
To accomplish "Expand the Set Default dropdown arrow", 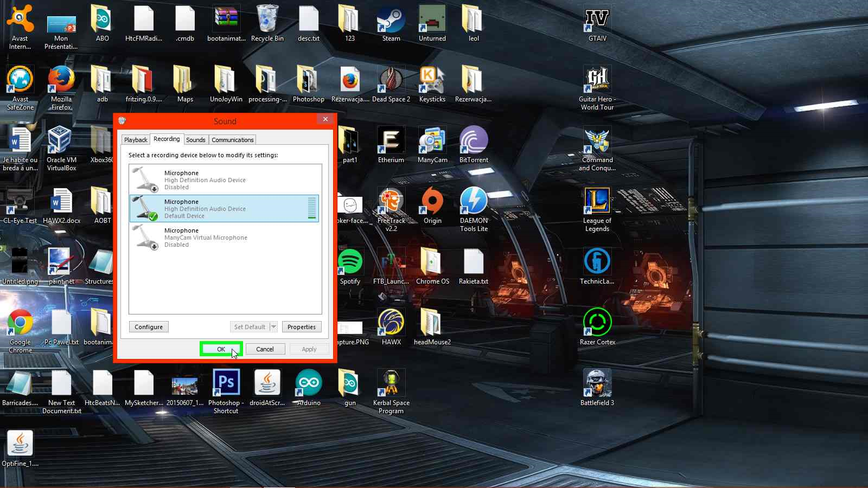I will pos(273,327).
